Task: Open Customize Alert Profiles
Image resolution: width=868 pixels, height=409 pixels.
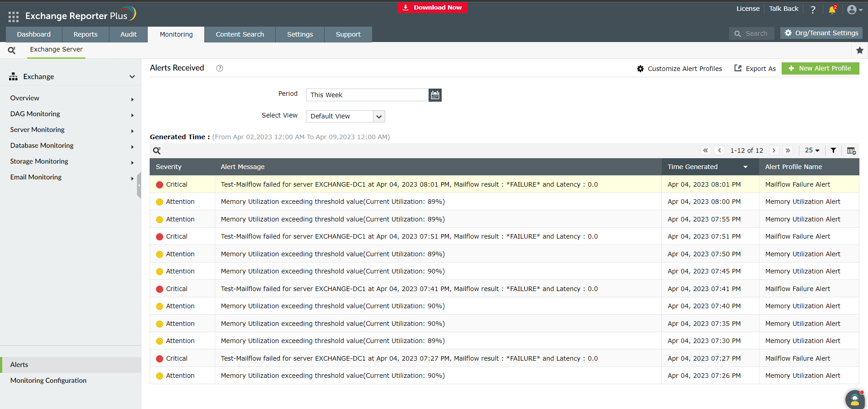Action: (x=679, y=69)
